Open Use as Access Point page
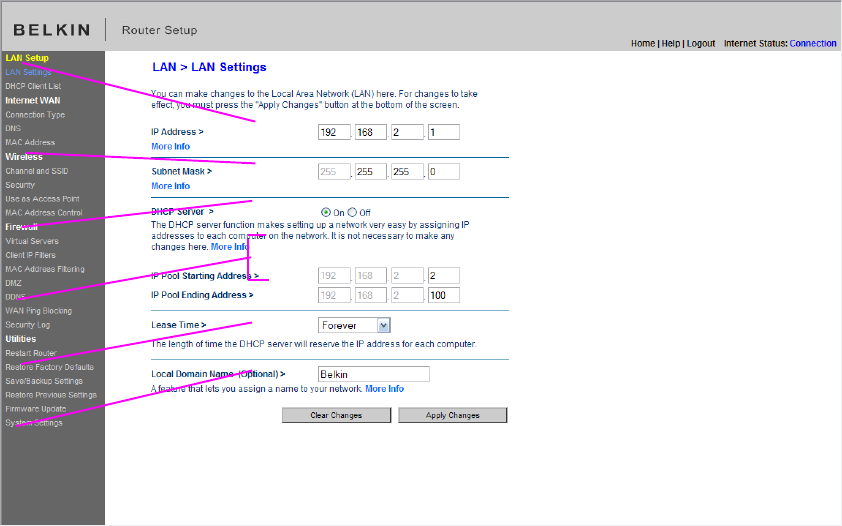This screenshot has width=842, height=526. (x=42, y=199)
